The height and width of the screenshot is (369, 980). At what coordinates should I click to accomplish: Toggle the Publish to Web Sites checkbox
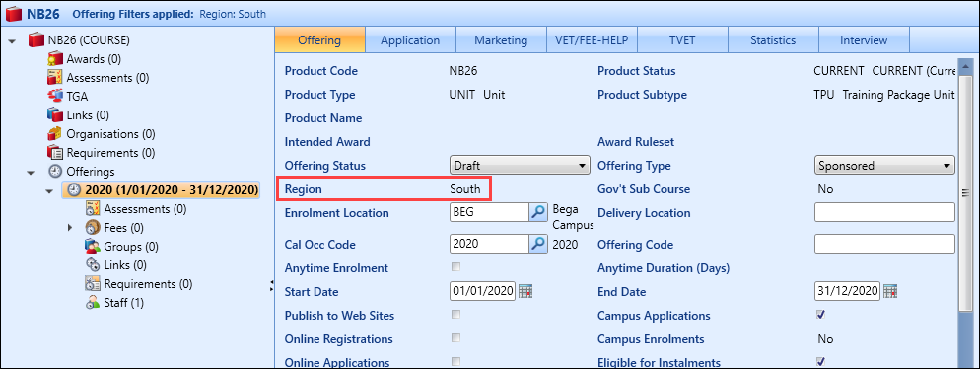(x=456, y=315)
